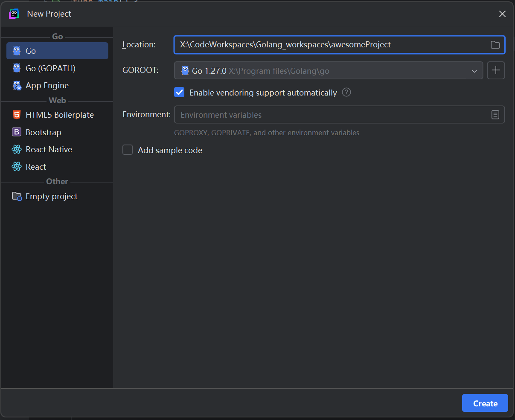
Task: Click the Go gopher icon in sidebar
Action: tap(17, 51)
